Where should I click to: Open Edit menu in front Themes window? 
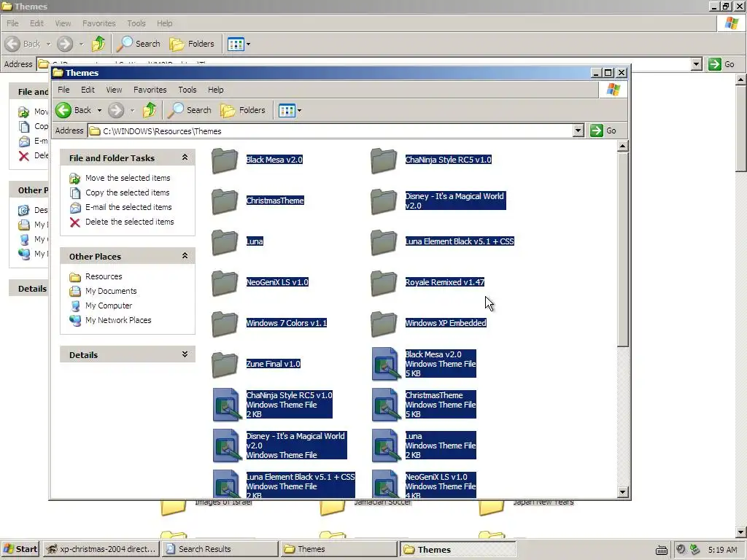pos(88,90)
